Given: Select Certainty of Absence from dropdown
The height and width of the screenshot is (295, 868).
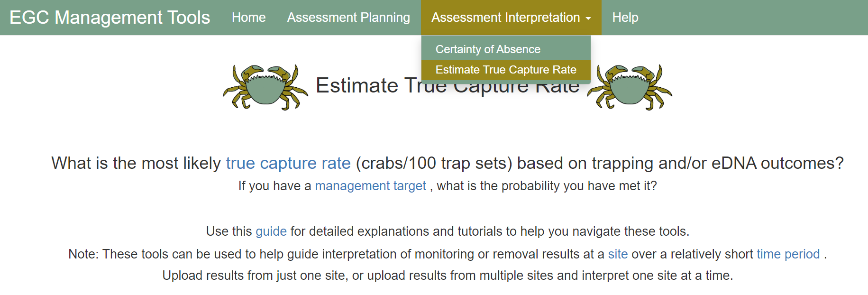Looking at the screenshot, I should 488,49.
